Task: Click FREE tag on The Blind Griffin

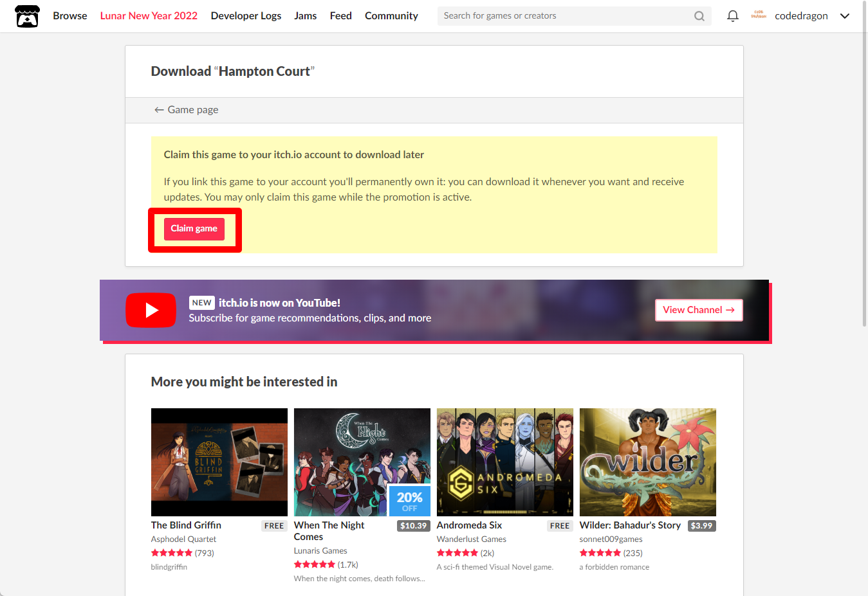Action: pyautogui.click(x=274, y=526)
